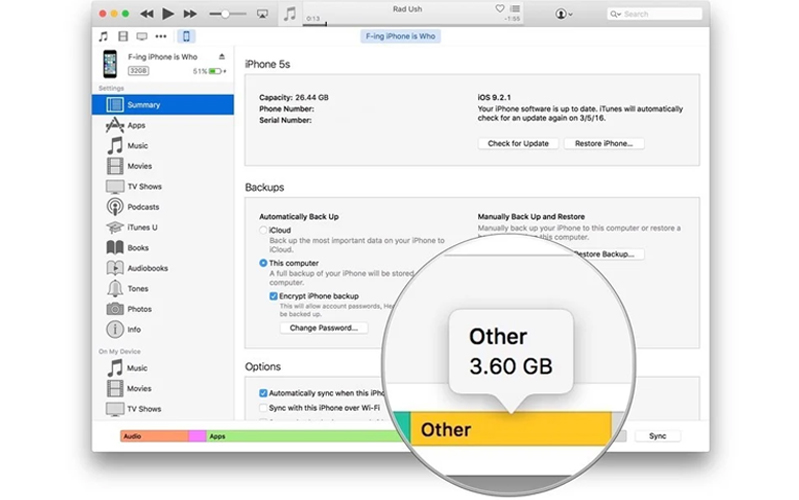Click the rewind playback button

coord(147,14)
